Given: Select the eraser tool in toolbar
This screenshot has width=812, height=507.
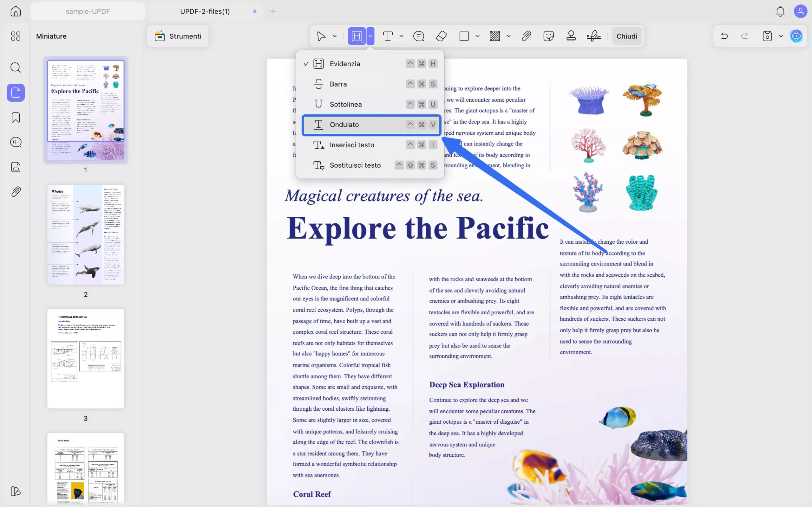Looking at the screenshot, I should coord(441,36).
